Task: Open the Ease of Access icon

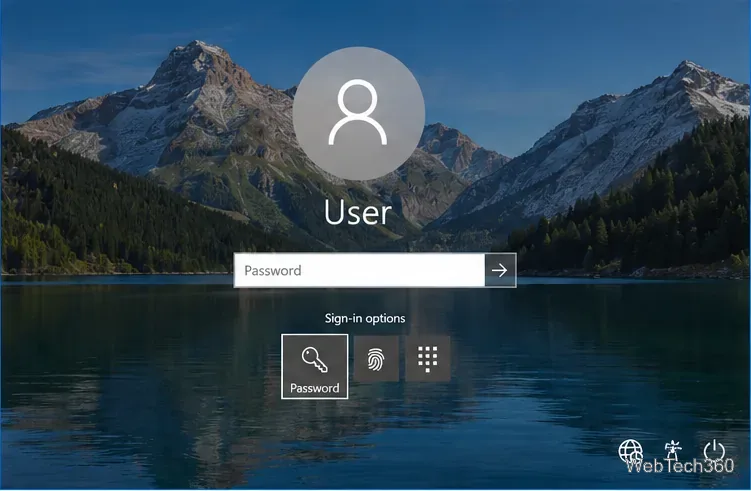Action: tap(673, 450)
